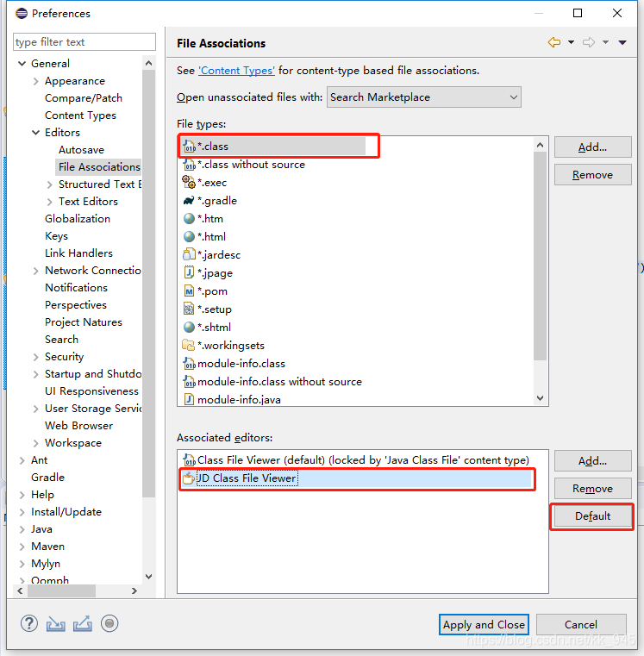Click the *.setup file icon
Viewport: 644px width, 656px height.
click(189, 309)
